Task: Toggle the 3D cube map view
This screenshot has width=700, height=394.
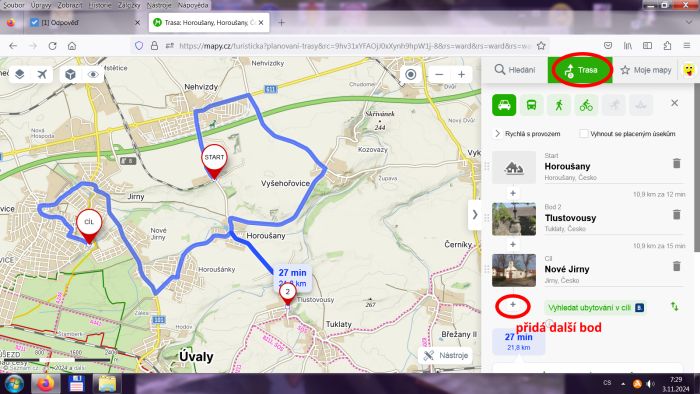Action: (x=70, y=74)
